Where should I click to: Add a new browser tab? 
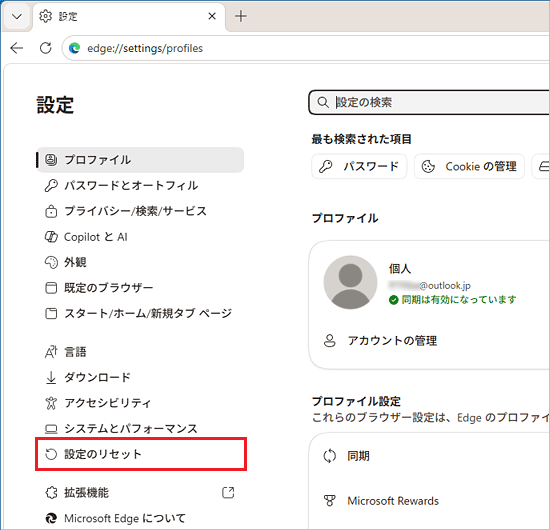[x=241, y=16]
